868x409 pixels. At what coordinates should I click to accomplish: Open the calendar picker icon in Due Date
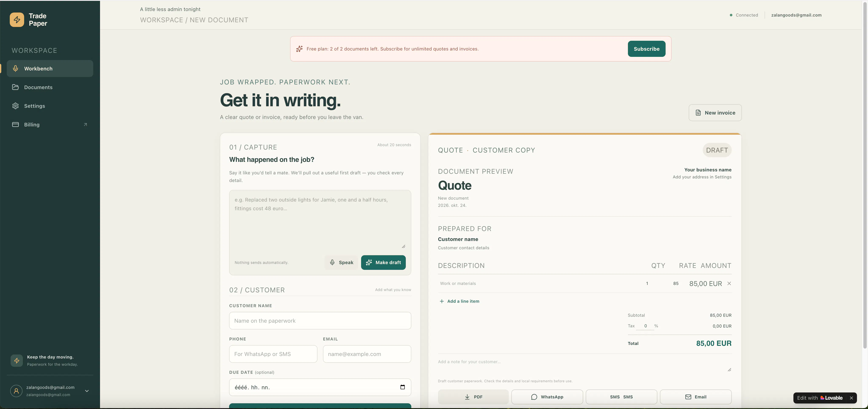click(402, 387)
